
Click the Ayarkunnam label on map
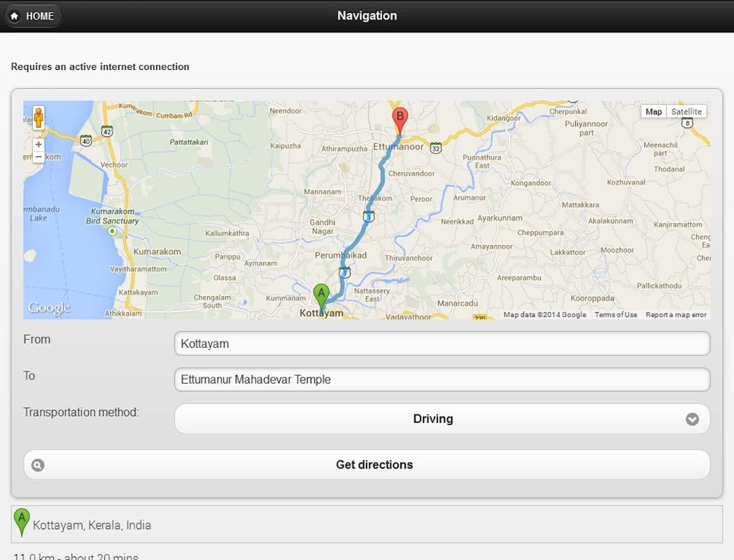pyautogui.click(x=500, y=218)
